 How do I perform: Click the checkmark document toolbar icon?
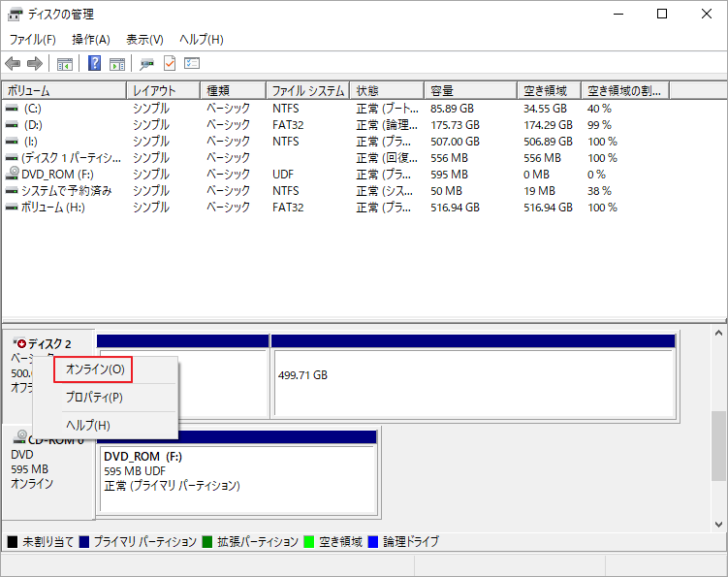coord(170,63)
